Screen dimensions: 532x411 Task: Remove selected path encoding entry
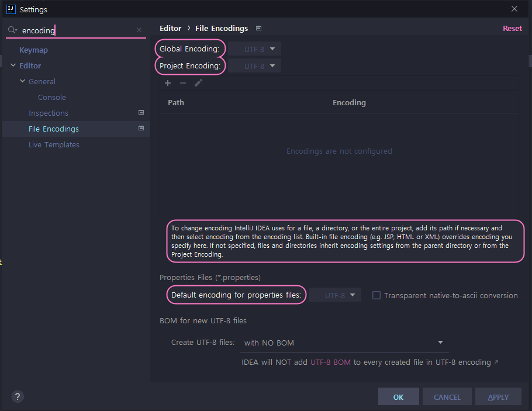point(183,83)
